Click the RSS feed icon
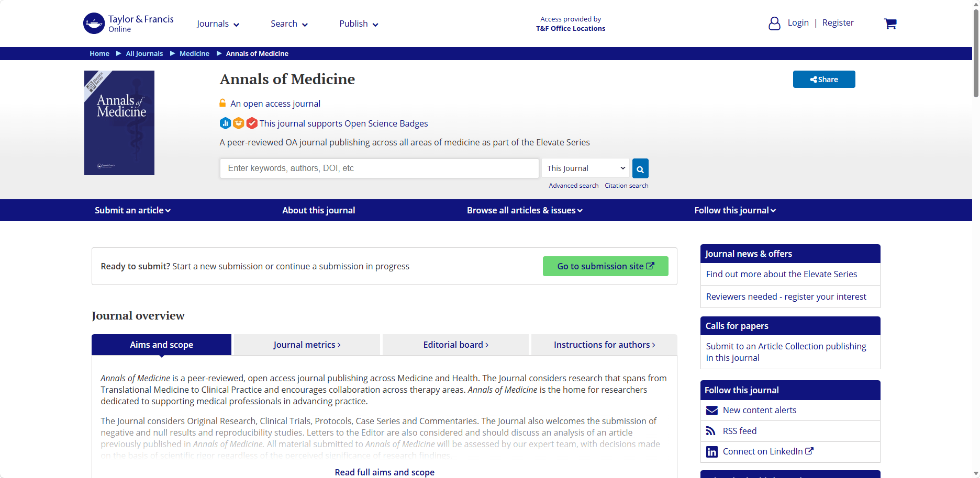 click(711, 431)
